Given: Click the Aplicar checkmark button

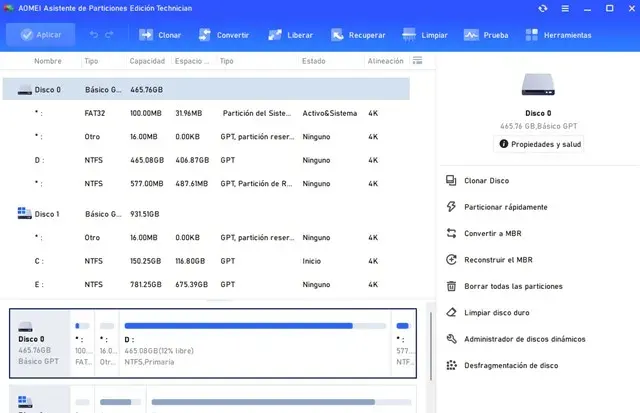Looking at the screenshot, I should (x=40, y=35).
